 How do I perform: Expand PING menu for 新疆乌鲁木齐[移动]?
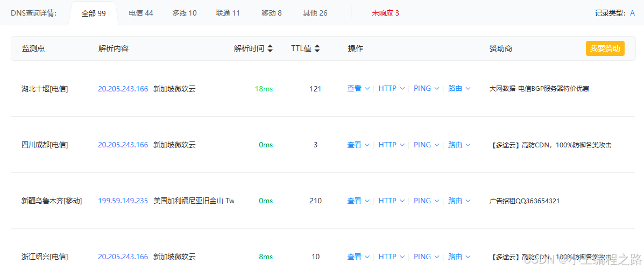click(x=427, y=201)
